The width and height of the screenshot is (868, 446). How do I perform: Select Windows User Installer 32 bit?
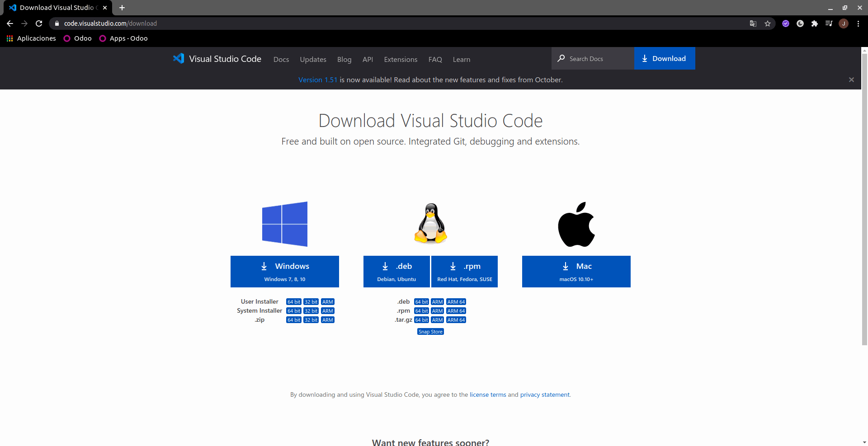[311, 302]
